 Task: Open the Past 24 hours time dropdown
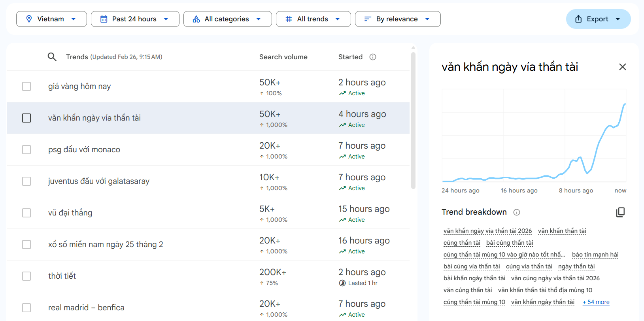click(x=135, y=19)
